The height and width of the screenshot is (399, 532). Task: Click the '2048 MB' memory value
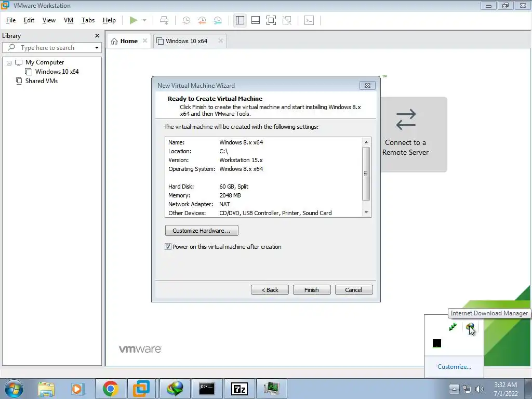[x=230, y=195]
